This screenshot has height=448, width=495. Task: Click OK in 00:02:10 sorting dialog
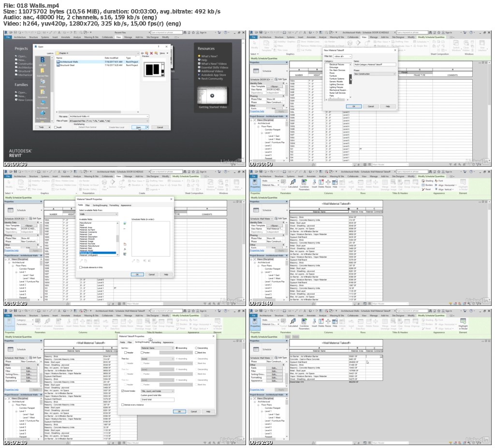click(179, 411)
